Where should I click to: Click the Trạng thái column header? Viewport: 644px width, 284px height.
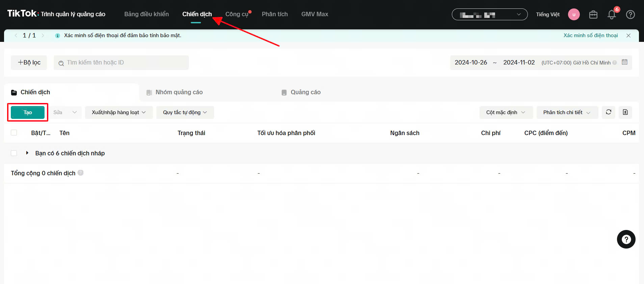point(191,133)
